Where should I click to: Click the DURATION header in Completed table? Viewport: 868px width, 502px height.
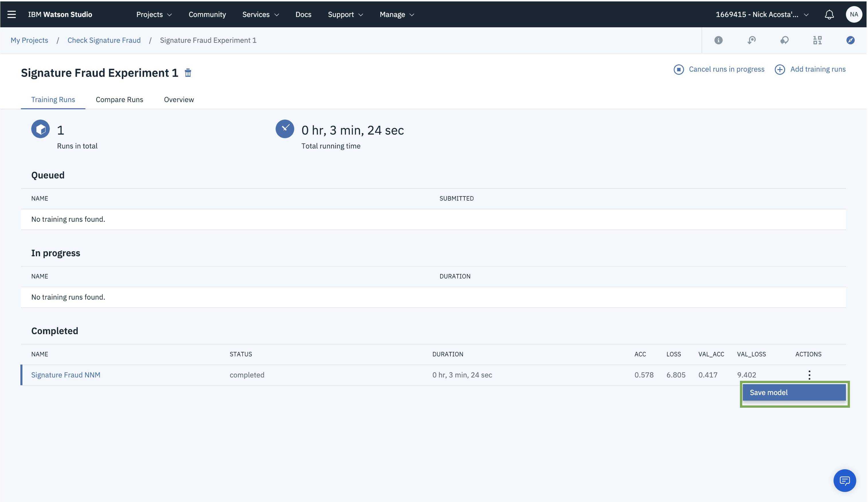447,354
